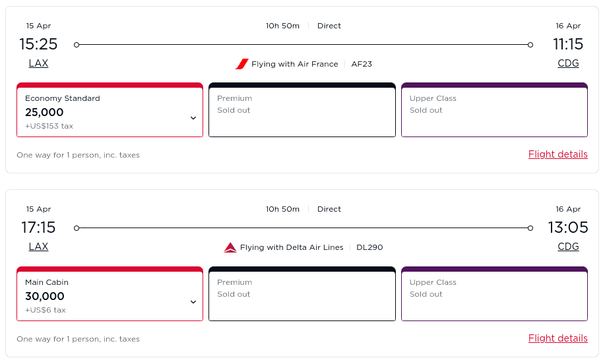Click the sold out Premium box for AF23
The image size is (605, 364).
[302, 111]
